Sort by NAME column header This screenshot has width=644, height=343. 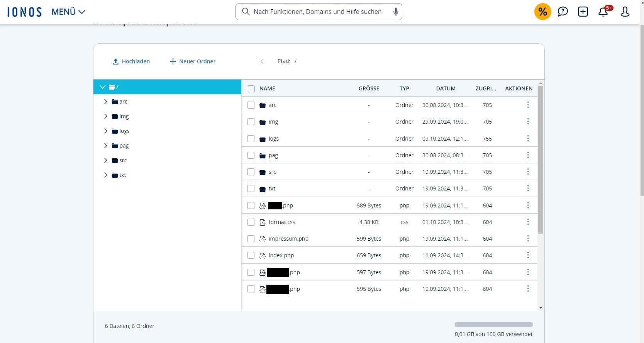click(267, 88)
